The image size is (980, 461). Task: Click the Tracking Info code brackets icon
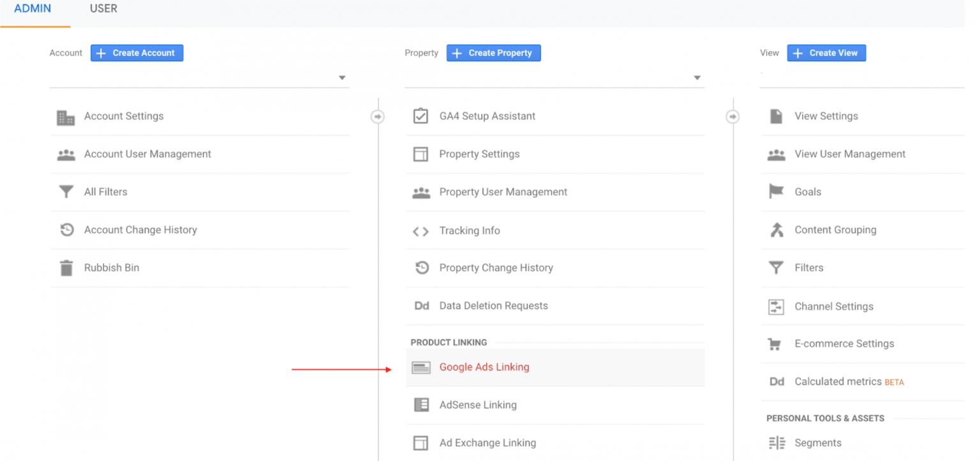coord(420,231)
